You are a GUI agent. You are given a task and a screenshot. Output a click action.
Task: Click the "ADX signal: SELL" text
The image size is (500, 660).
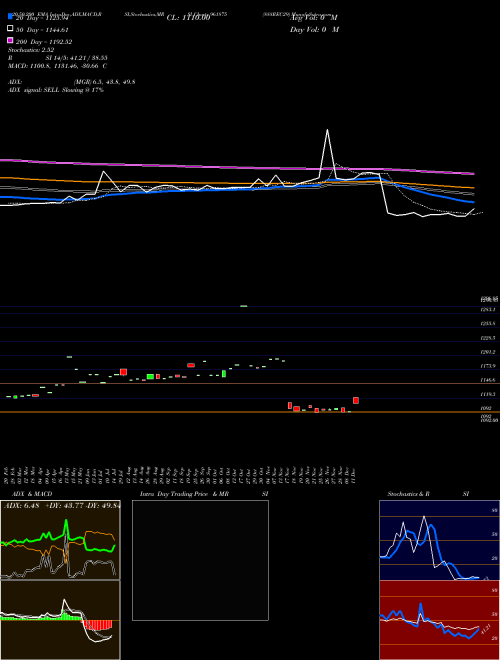(35, 90)
